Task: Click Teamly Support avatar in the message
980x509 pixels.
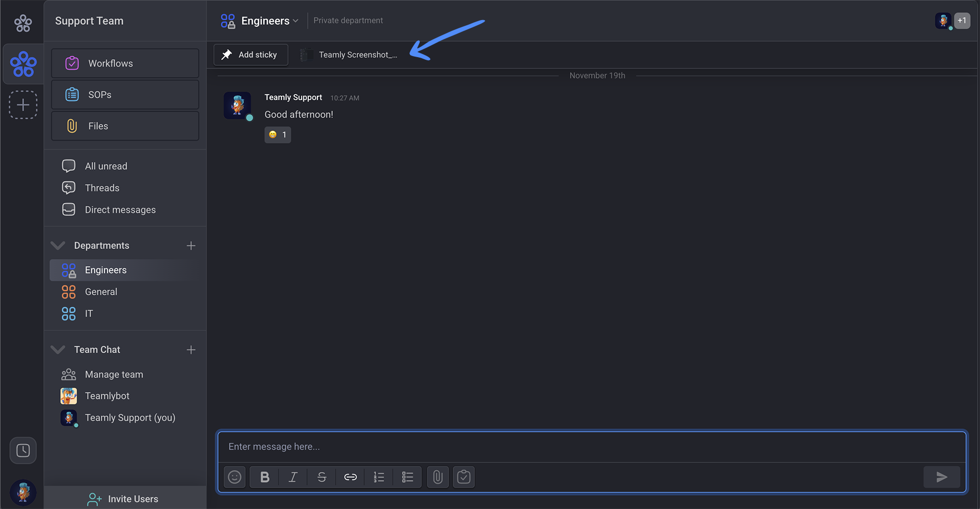Action: tap(237, 106)
